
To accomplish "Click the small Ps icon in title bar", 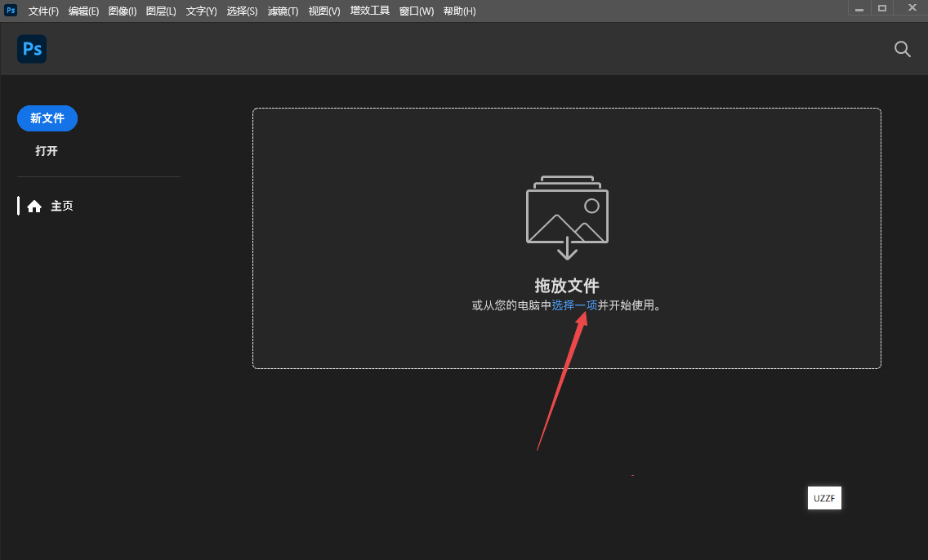I will coord(11,11).
